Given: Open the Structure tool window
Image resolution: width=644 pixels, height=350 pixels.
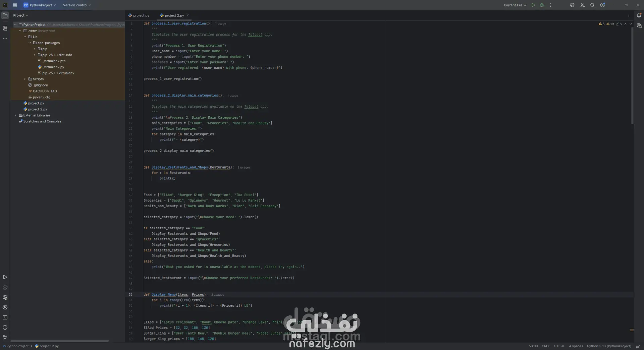Looking at the screenshot, I should click(5, 28).
